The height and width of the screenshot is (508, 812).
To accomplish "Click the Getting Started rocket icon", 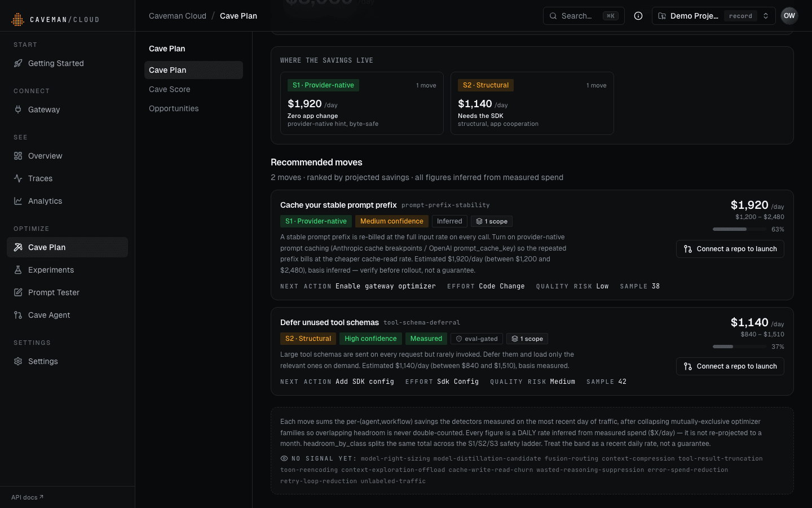I will click(18, 63).
